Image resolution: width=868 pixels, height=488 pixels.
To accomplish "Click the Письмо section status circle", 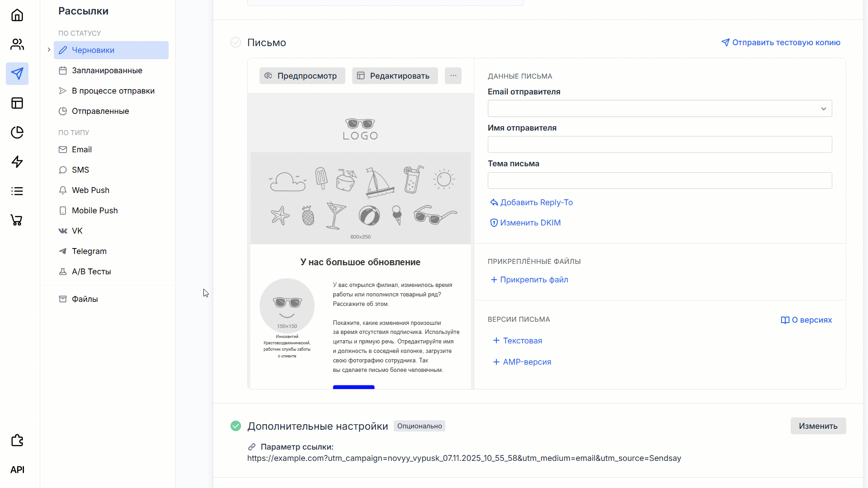I will tap(236, 42).
